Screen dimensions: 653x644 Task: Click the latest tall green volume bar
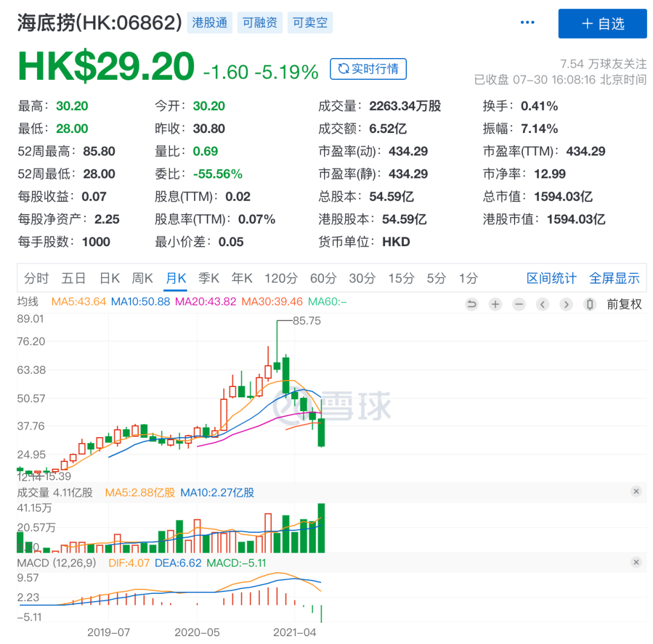[x=321, y=528]
